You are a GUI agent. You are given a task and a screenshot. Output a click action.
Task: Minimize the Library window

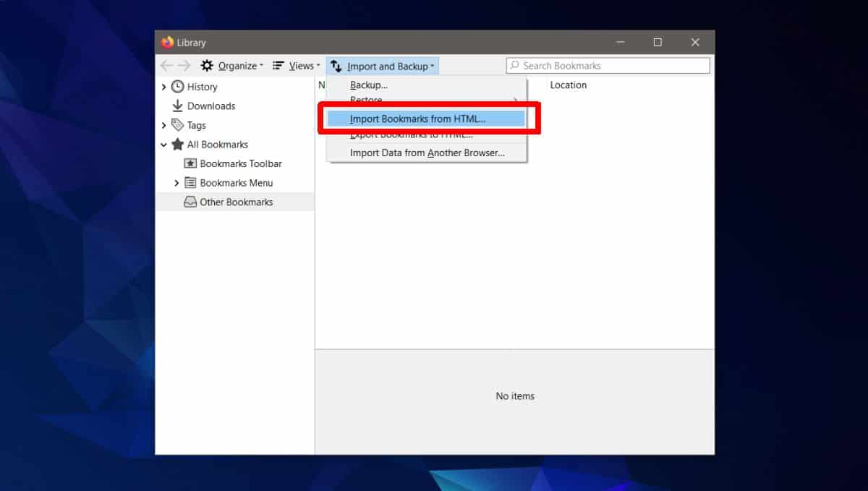pyautogui.click(x=619, y=42)
